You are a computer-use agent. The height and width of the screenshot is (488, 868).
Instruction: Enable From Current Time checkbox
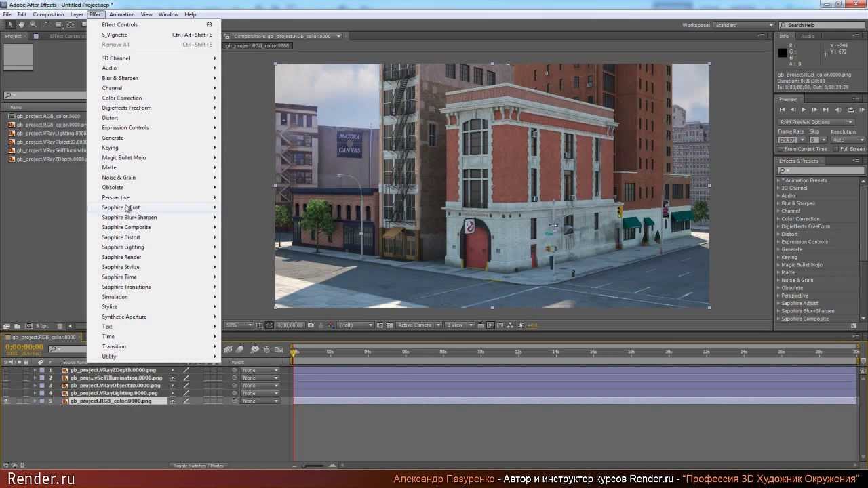[x=781, y=149]
